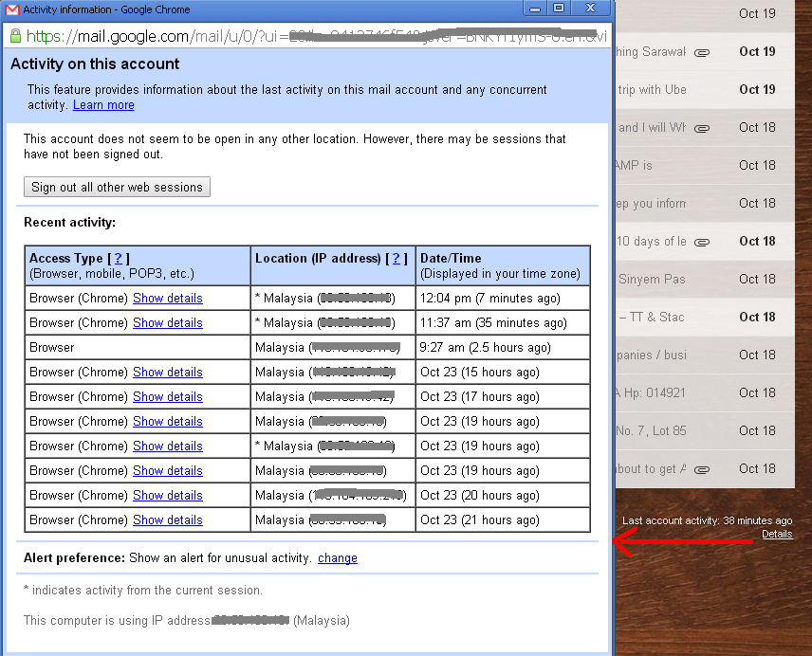
Task: Open 'trip with Ube' email in inbox
Action: point(705,89)
